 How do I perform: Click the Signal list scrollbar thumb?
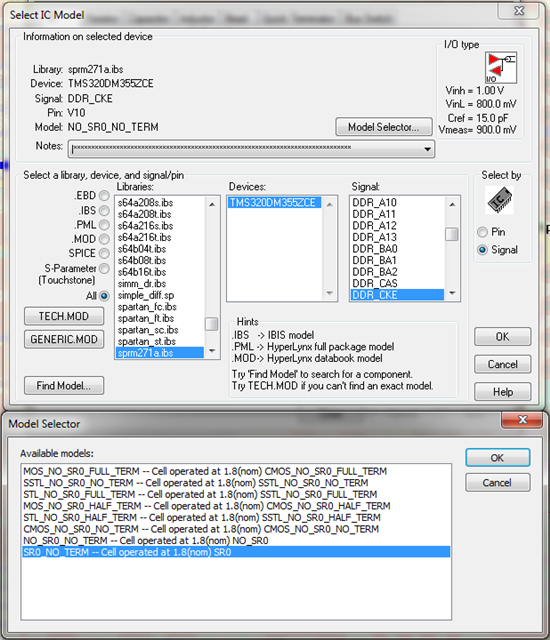[x=452, y=234]
